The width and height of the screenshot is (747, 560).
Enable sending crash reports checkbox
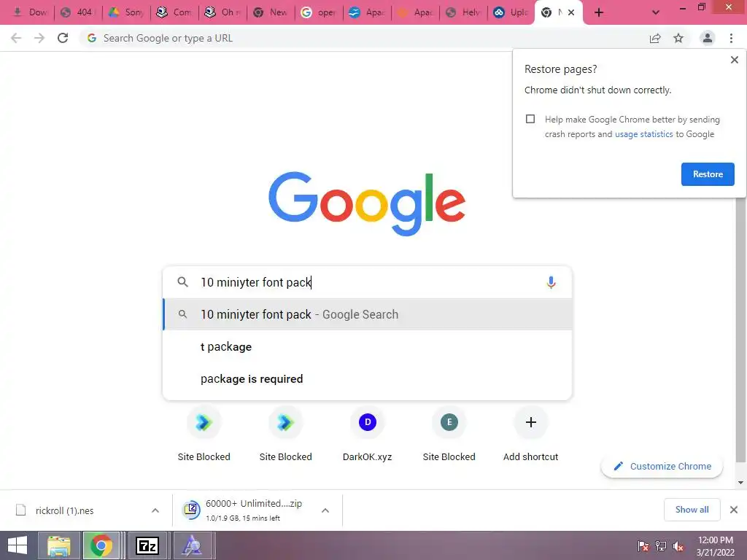(x=530, y=119)
